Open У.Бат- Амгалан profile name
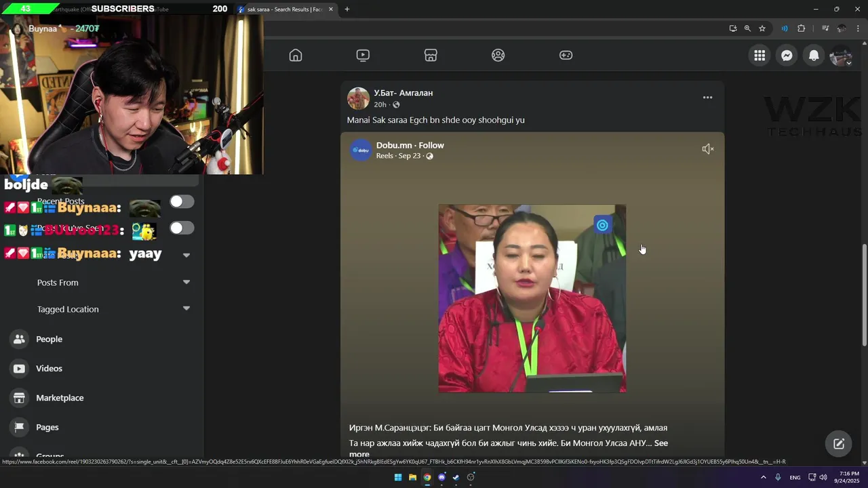This screenshot has width=868, height=488. coord(403,93)
